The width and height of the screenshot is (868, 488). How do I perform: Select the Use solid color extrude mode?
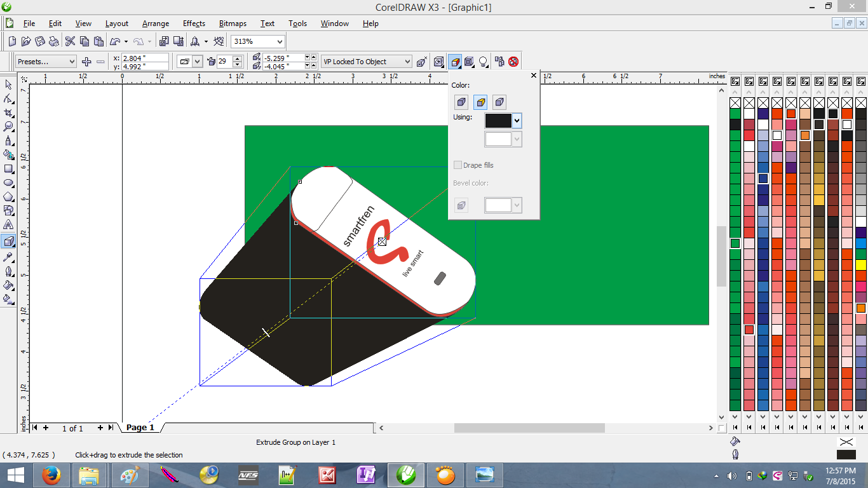point(480,102)
